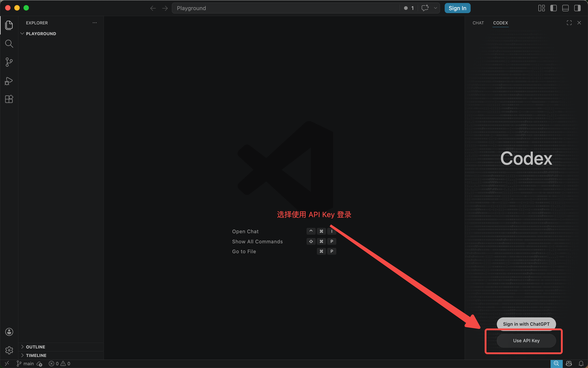Click the Show All Commands text
The height and width of the screenshot is (368, 588).
(x=257, y=241)
